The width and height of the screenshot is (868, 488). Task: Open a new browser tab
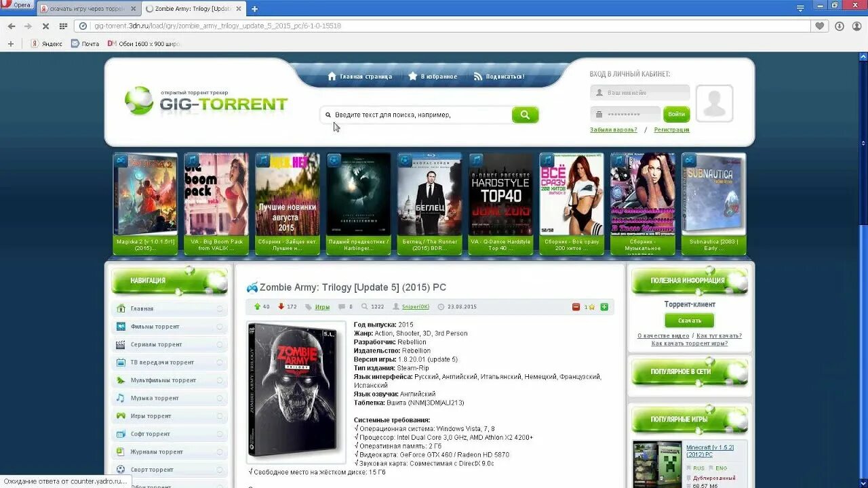254,9
